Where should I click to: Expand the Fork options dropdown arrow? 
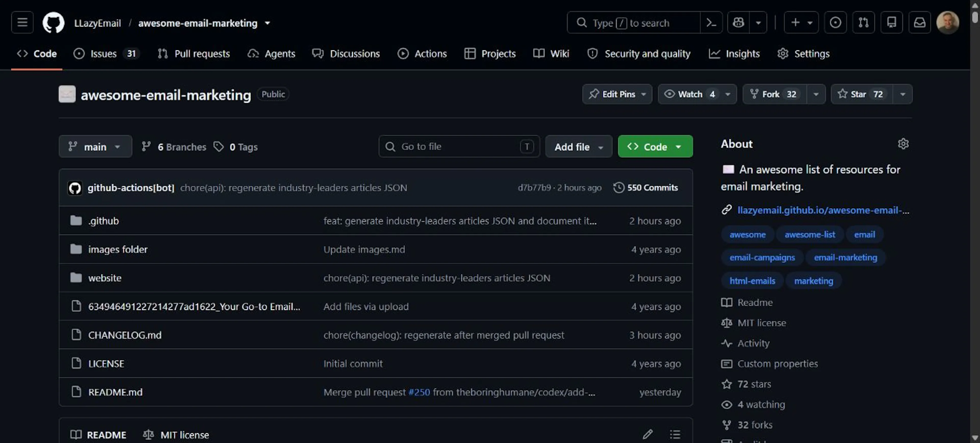coord(816,94)
